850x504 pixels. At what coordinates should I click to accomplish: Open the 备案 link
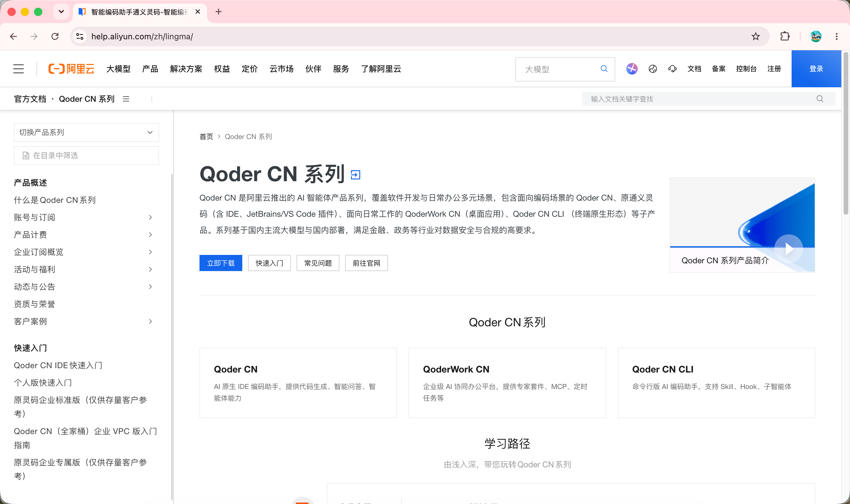pyautogui.click(x=718, y=69)
